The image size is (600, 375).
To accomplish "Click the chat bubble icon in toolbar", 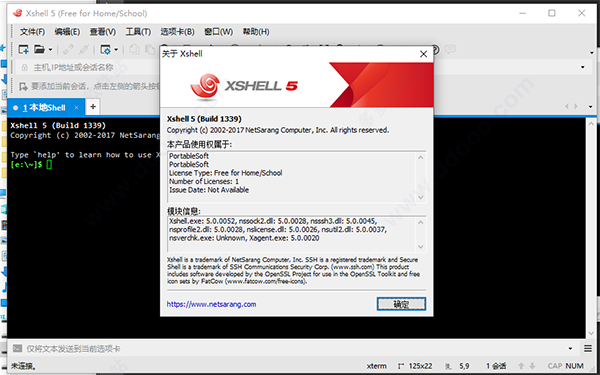I will (x=450, y=49).
